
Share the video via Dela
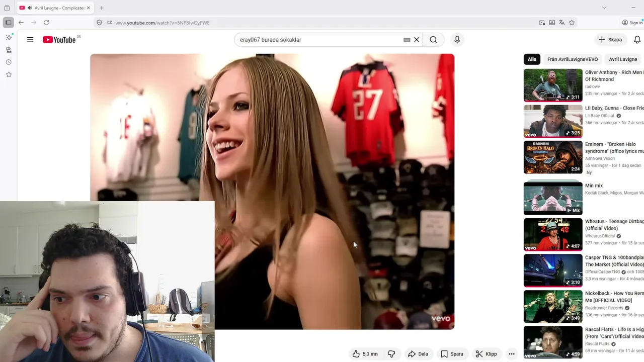pos(418,354)
